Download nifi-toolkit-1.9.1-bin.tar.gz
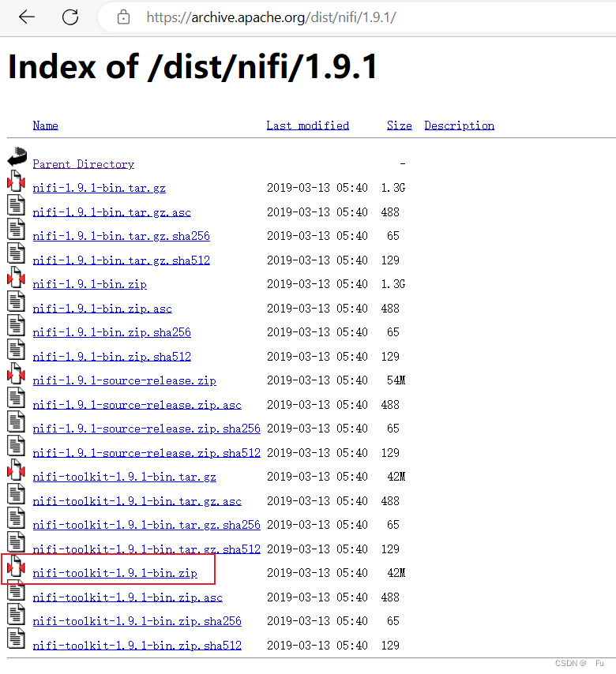Viewport: 616px width, 674px height. click(124, 477)
